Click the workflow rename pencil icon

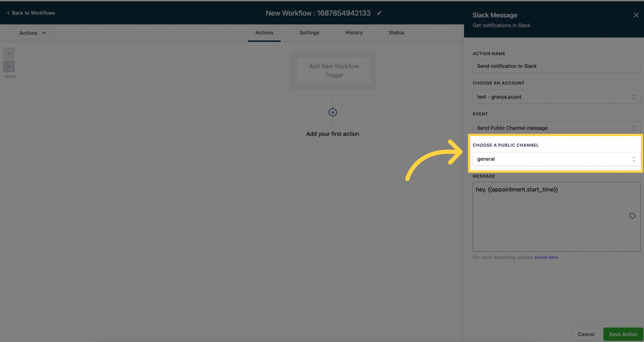point(379,13)
